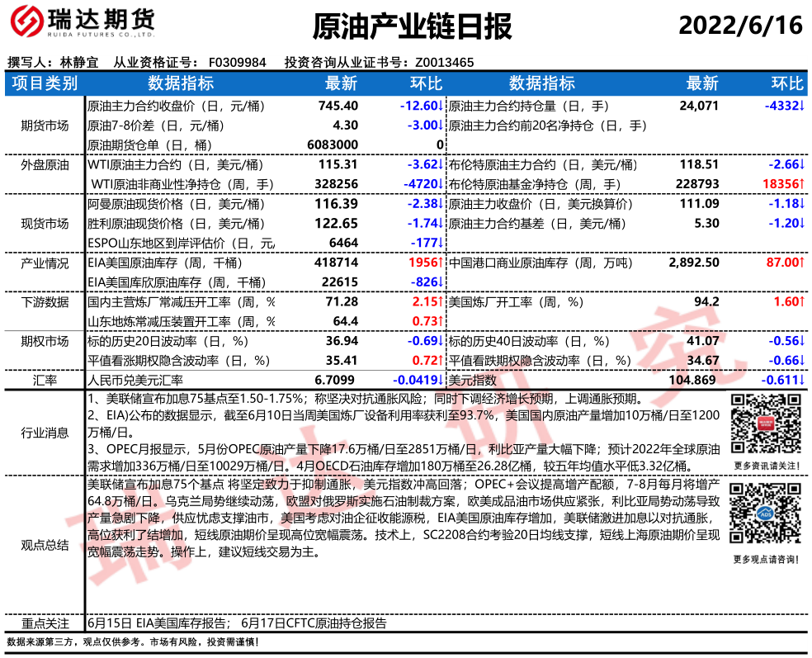Click the 重点关注 row label
Image resolution: width=812 pixels, height=658 pixels.
coord(45,623)
